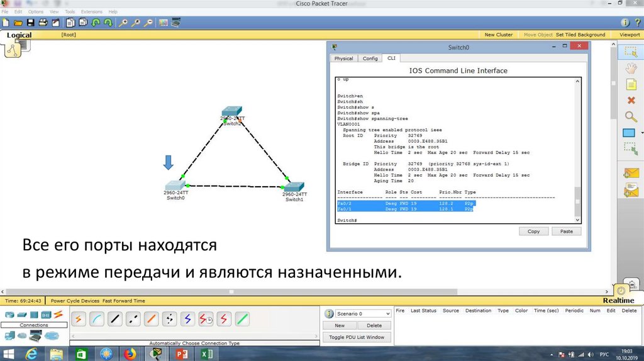Add a Simple PDU envelope
Viewport: 644px width, 361px height.
coord(631,173)
